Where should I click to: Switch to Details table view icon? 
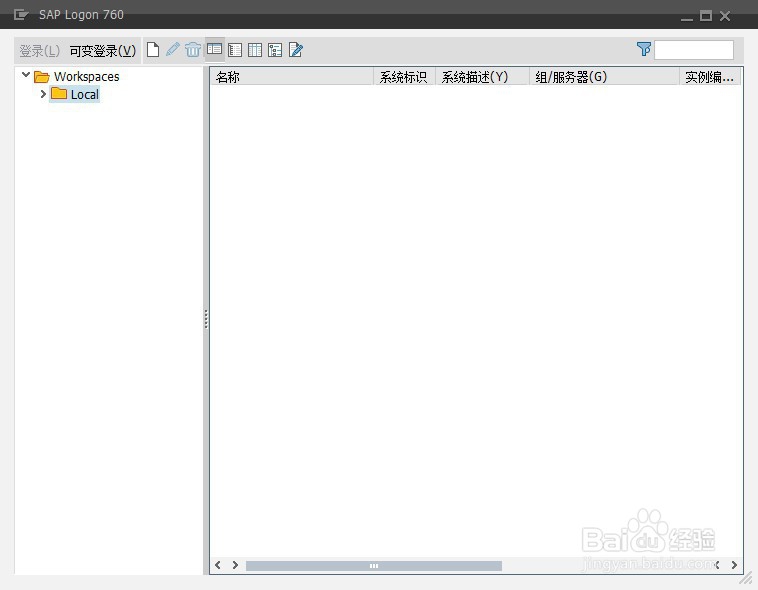click(255, 50)
